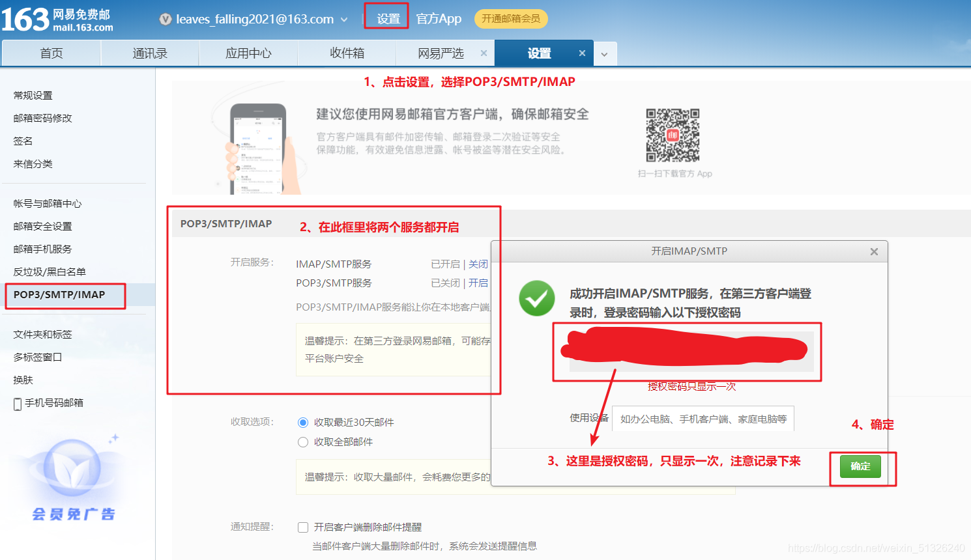Viewport: 971px width, 560px height.
Task: Click the POP3/SMTP/IMAP section heading
Action: [x=226, y=224]
